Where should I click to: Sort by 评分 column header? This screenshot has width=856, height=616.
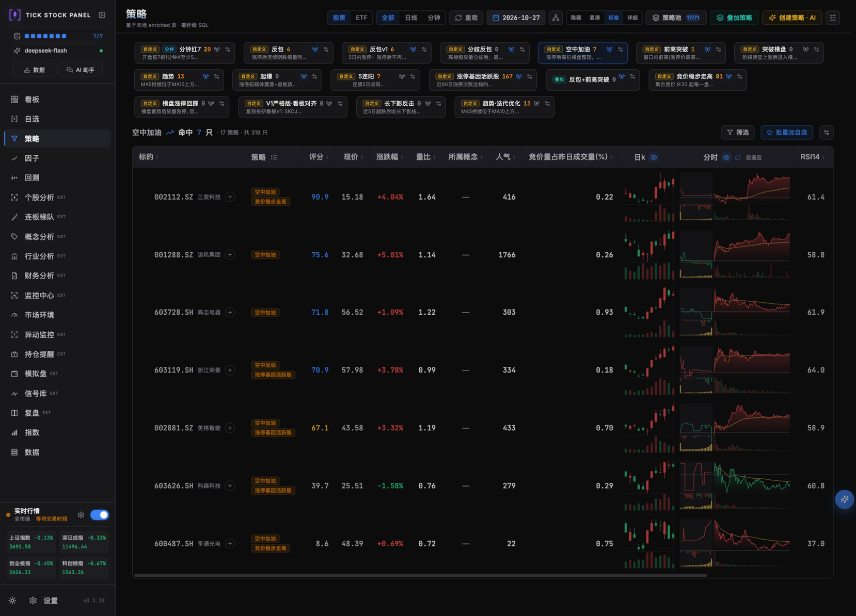point(319,157)
